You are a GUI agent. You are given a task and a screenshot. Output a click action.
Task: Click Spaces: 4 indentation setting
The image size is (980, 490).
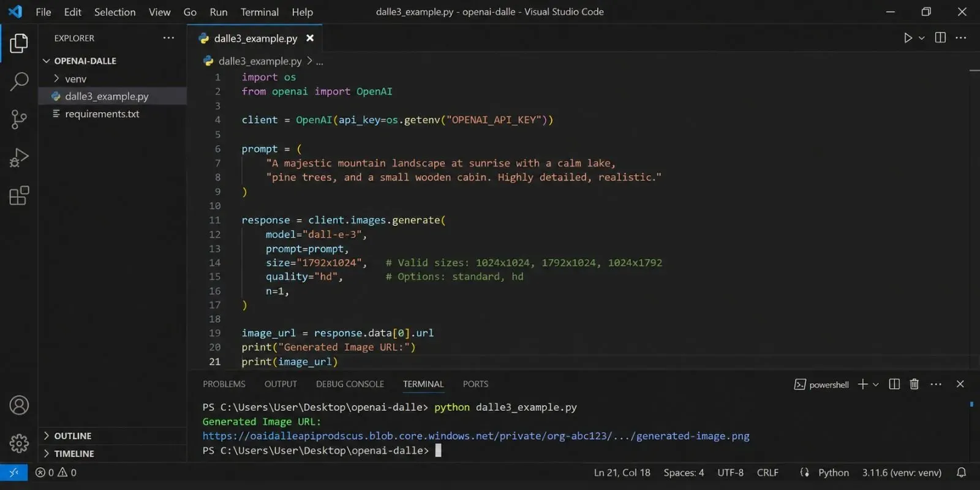[684, 472]
